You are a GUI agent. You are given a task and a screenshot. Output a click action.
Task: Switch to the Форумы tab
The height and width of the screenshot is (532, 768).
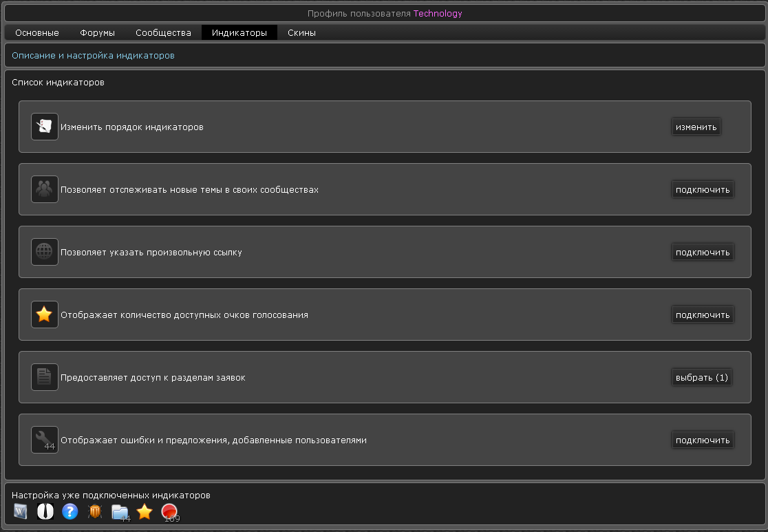point(97,32)
